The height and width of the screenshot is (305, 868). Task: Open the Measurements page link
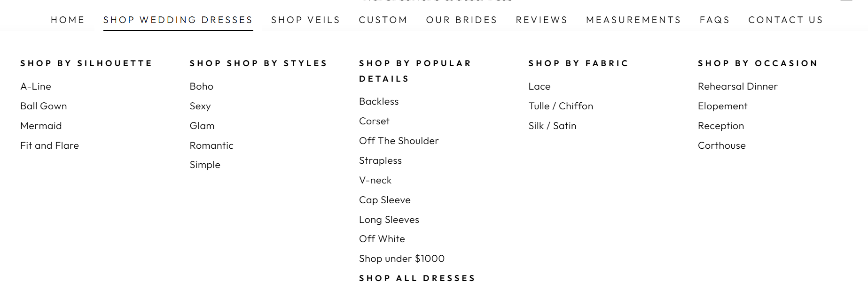pos(633,20)
